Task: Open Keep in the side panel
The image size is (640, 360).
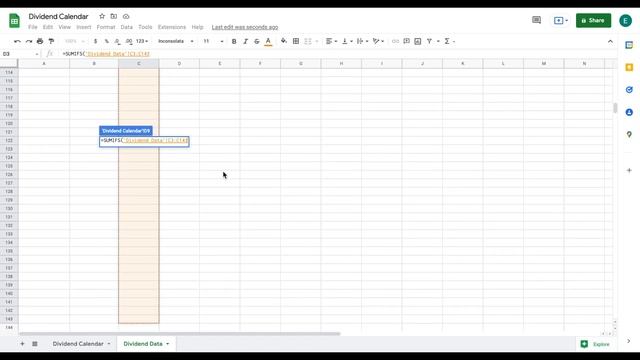Action: click(x=629, y=67)
